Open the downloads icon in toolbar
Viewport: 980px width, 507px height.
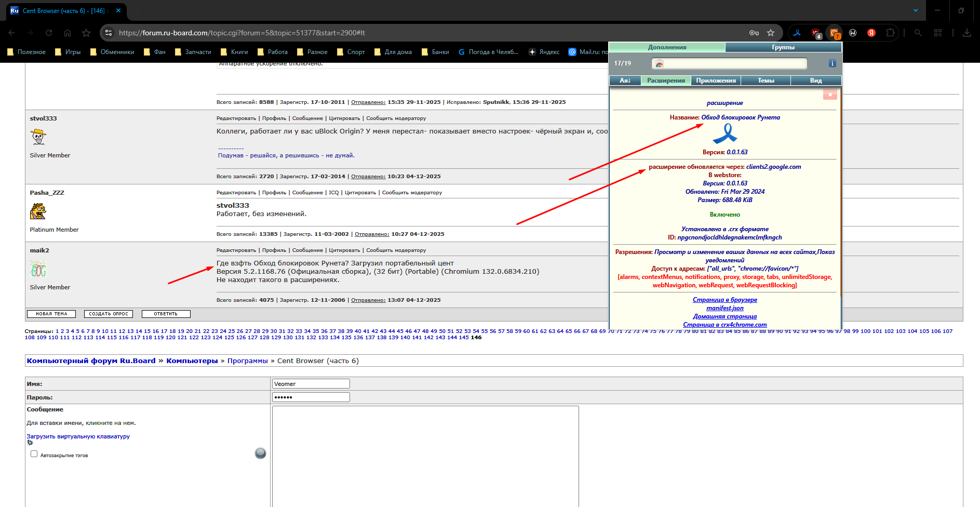coord(966,33)
